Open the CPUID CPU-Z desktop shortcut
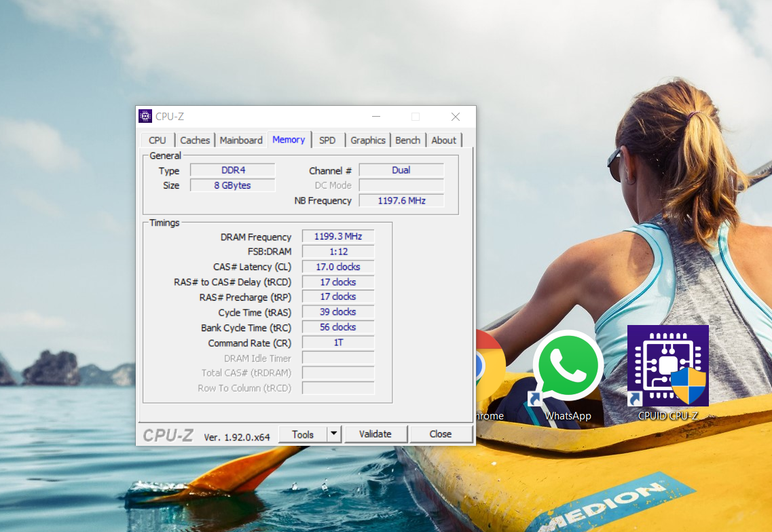 (x=667, y=373)
